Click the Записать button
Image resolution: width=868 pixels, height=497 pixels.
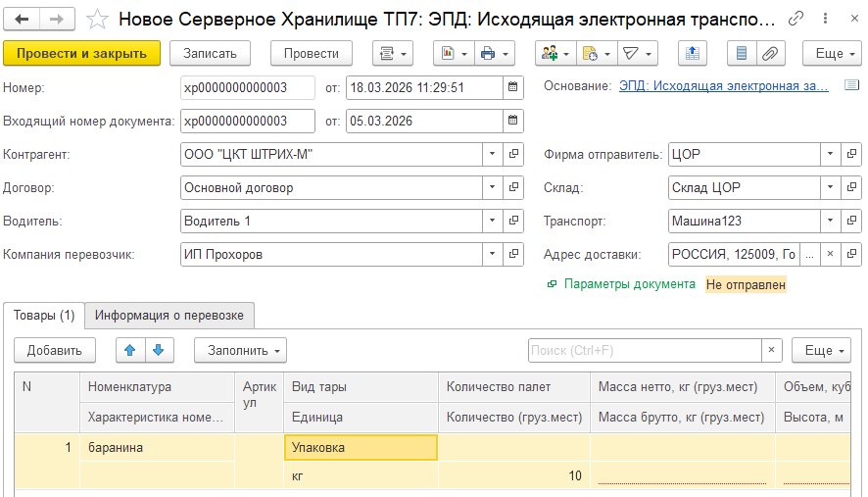210,53
